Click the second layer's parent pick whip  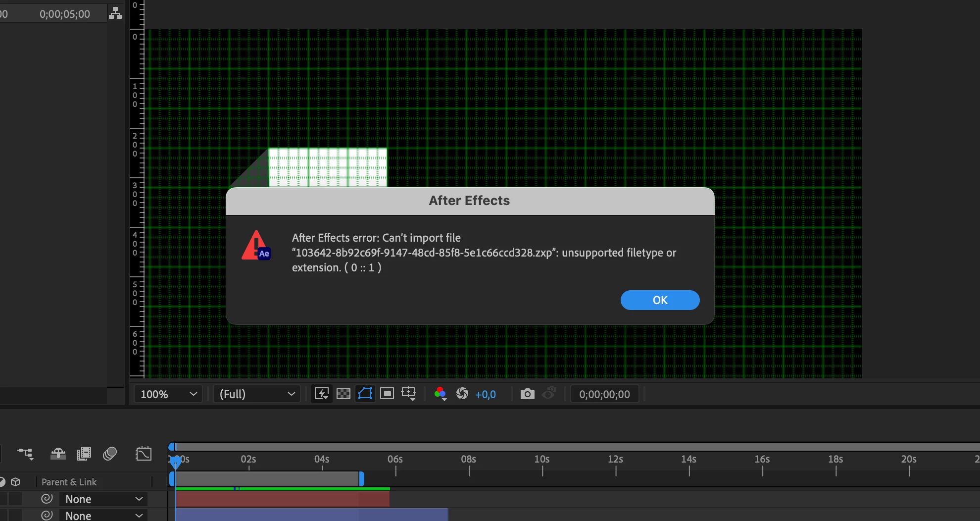pos(47,515)
